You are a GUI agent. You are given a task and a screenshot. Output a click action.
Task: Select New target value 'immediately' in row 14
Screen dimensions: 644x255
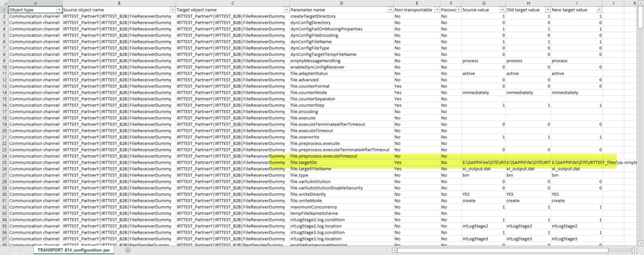(577, 92)
